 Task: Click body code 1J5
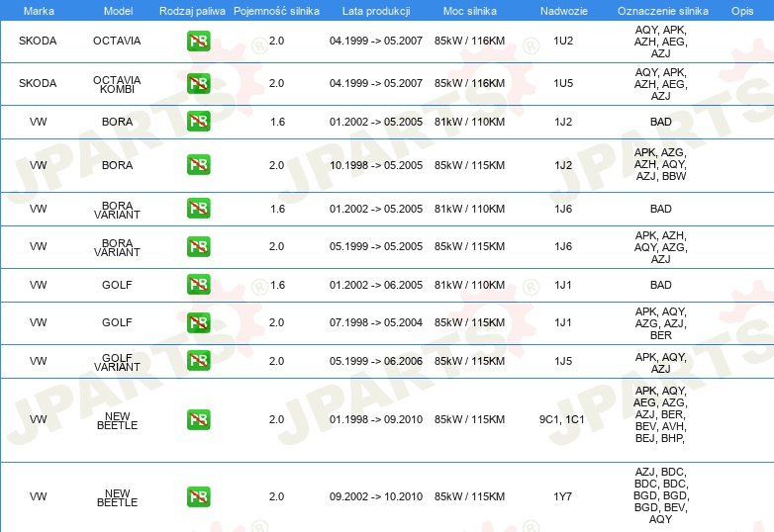pos(563,361)
